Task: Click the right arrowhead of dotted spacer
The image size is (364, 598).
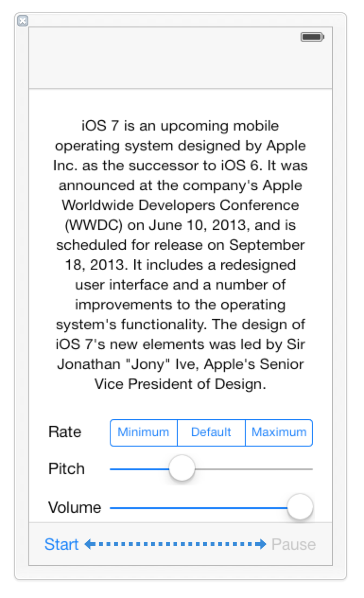Action: (262, 545)
